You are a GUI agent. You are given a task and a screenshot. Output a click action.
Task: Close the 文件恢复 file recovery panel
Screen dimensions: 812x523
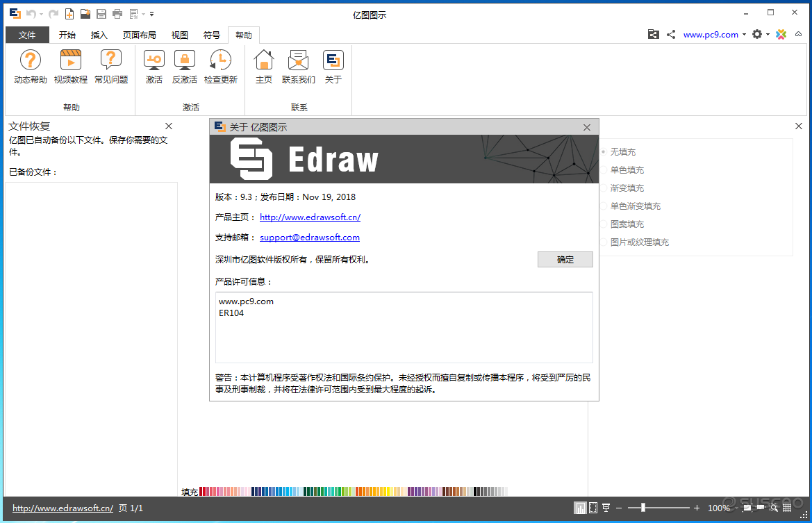click(169, 126)
